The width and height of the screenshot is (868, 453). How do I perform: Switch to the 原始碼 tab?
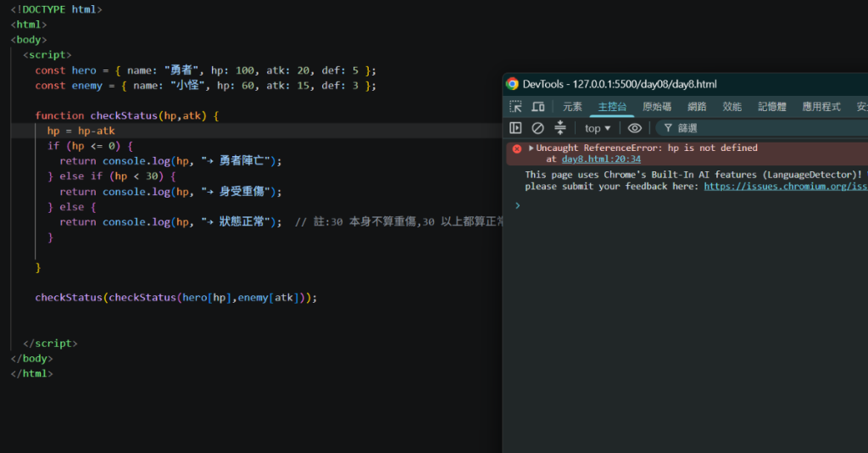point(657,106)
